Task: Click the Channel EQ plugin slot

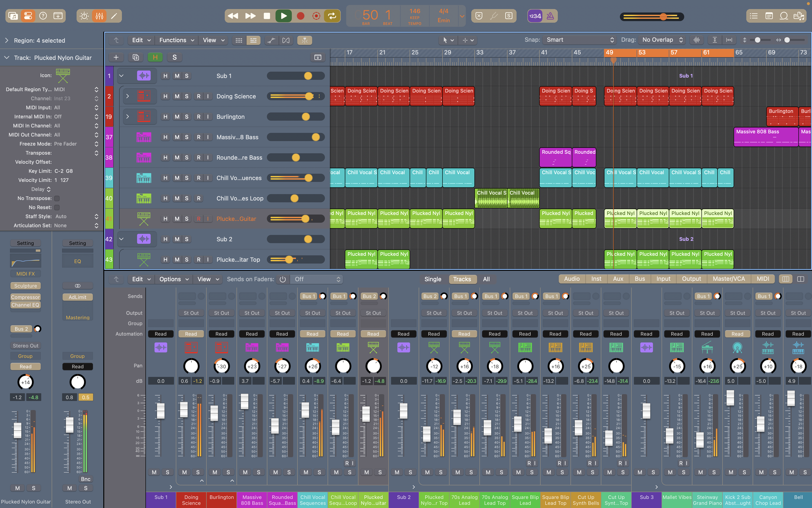Action: pyautogui.click(x=26, y=305)
